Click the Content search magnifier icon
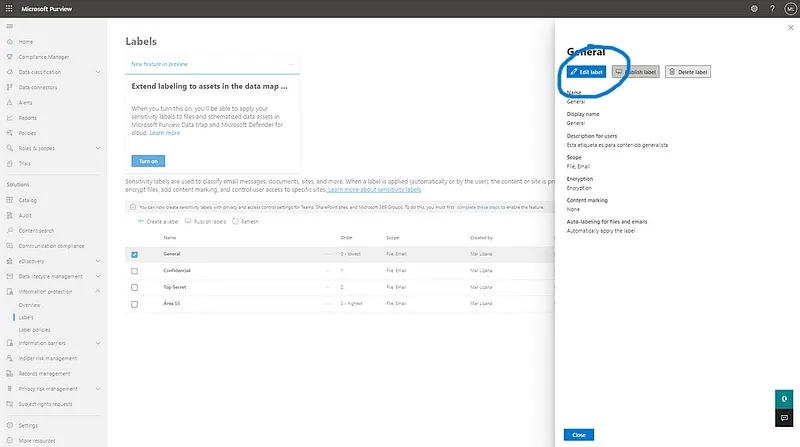The height and width of the screenshot is (447, 800). [x=10, y=231]
